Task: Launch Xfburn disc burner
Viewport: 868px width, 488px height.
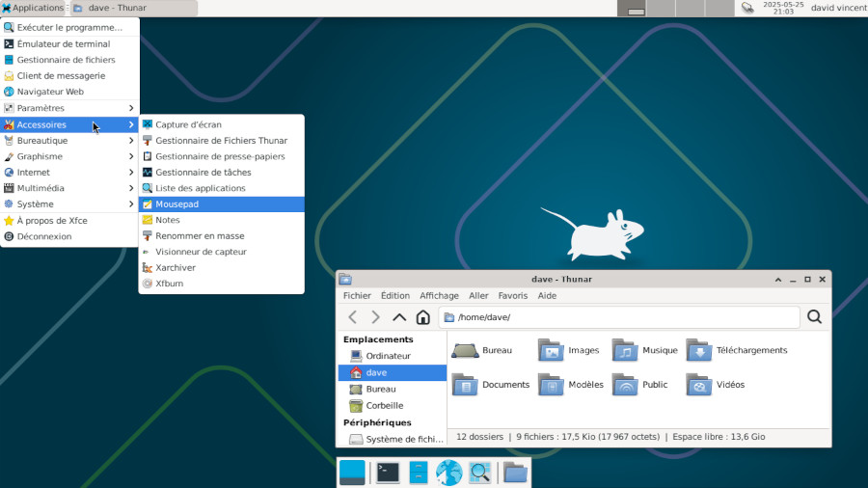Action: tap(222, 284)
